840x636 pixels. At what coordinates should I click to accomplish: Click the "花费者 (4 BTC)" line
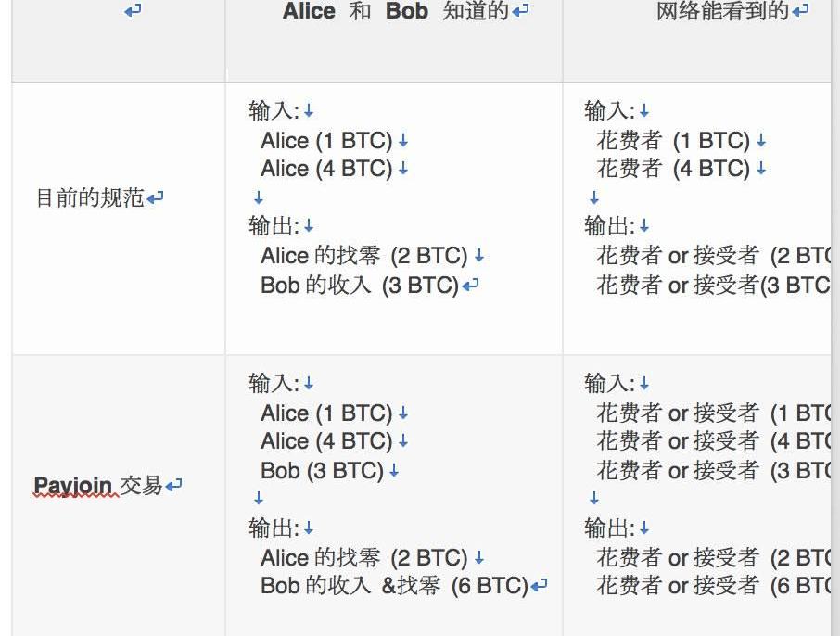coord(673,169)
